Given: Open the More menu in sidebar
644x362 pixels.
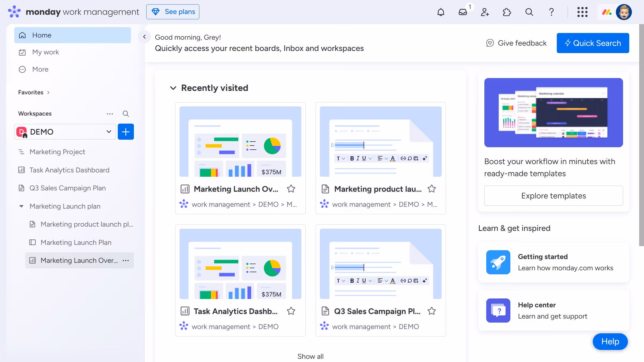Looking at the screenshot, I should [x=40, y=69].
